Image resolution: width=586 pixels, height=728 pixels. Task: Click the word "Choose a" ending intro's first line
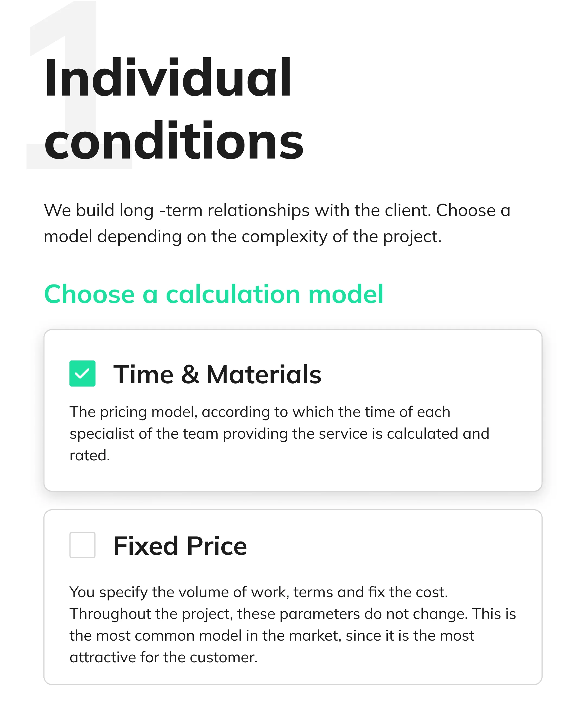473,211
